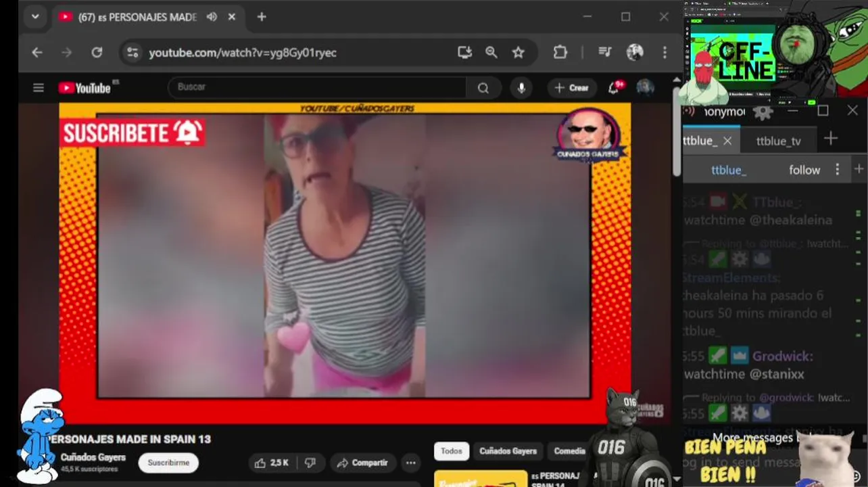Click the YouTube Buscar search field
The height and width of the screenshot is (487, 868).
coord(317,87)
